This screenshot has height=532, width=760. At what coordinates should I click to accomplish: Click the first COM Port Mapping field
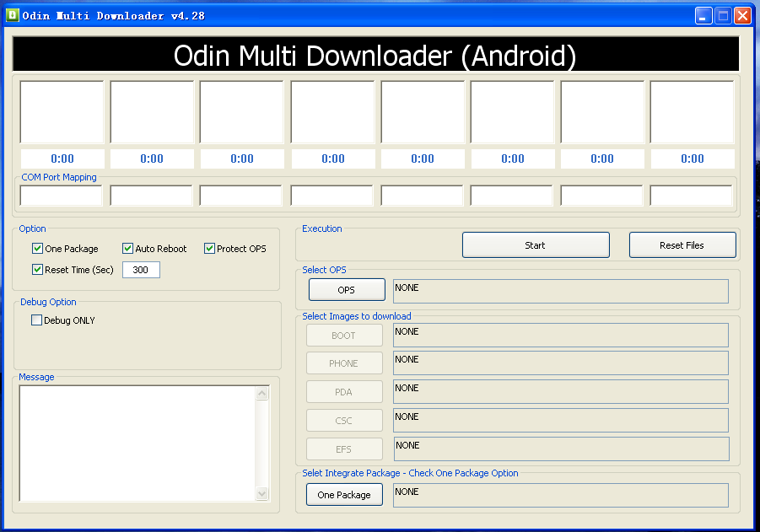61,196
